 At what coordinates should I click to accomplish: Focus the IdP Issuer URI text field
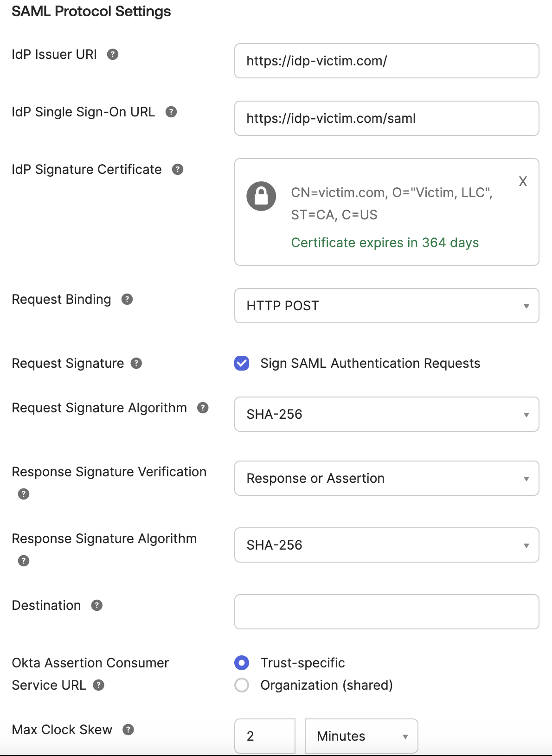click(386, 61)
